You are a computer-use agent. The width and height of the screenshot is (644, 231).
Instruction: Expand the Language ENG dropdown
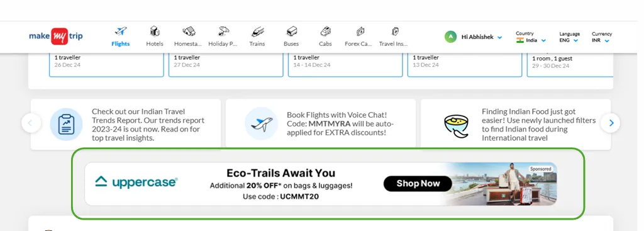tap(569, 37)
